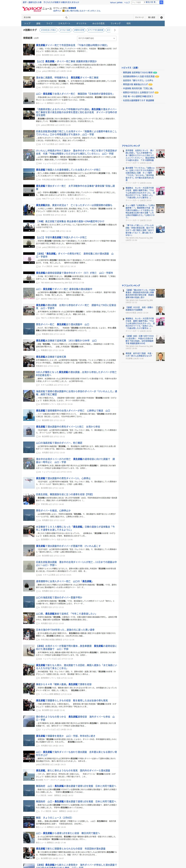
Task: Open headline 男性ダイバー死亡 長生炭鉱巡り潜水調査中
Action: 62,324
